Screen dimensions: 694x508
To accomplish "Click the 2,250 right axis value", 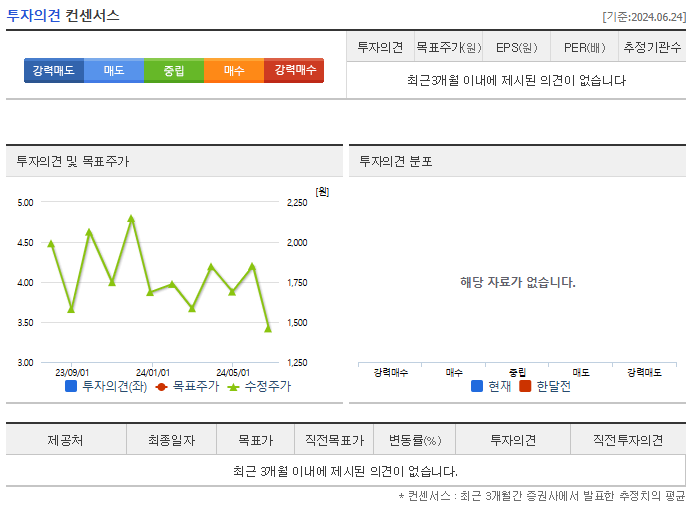I will (297, 202).
